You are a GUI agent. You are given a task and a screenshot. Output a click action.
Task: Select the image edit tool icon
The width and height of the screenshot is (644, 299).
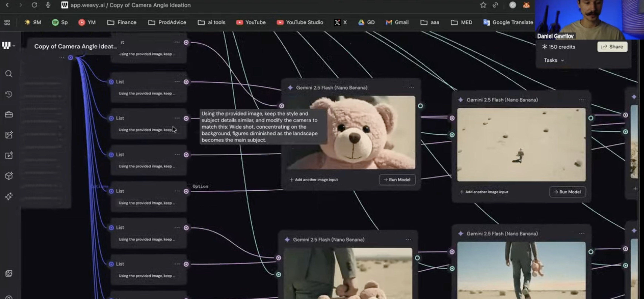9,135
